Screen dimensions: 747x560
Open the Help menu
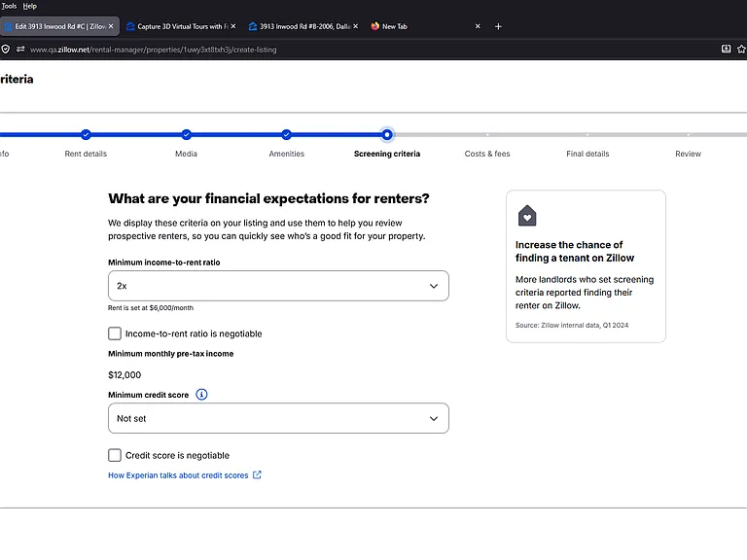[29, 6]
